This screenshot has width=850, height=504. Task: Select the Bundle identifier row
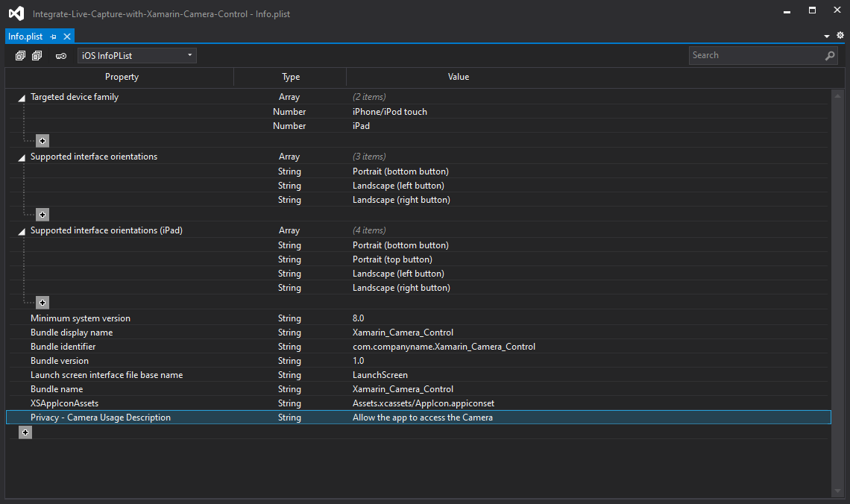63,347
